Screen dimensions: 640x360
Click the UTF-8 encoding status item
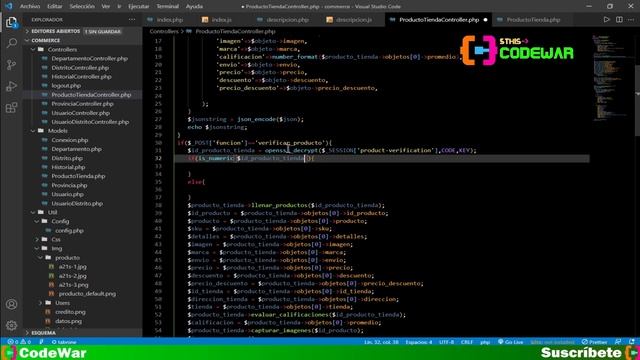(446, 342)
